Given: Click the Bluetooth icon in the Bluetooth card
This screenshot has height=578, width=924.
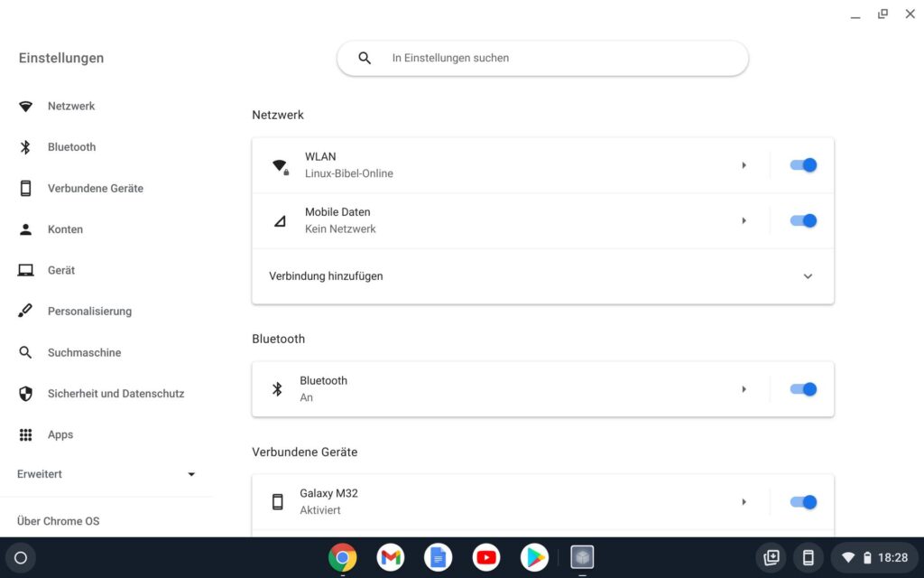Looking at the screenshot, I should pos(277,389).
